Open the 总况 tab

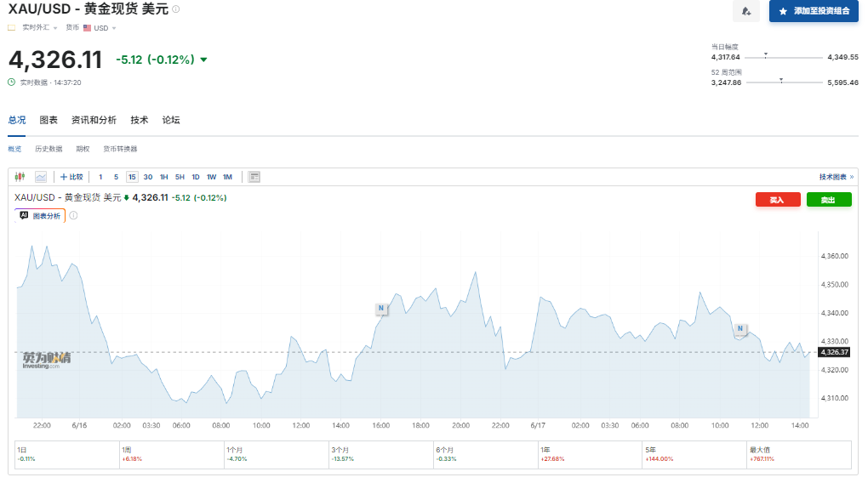(x=17, y=120)
